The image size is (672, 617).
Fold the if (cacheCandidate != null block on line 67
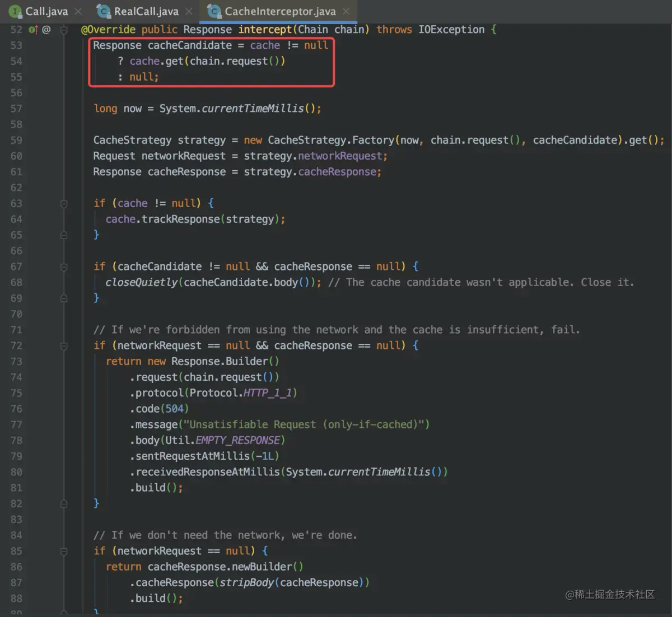[64, 267]
